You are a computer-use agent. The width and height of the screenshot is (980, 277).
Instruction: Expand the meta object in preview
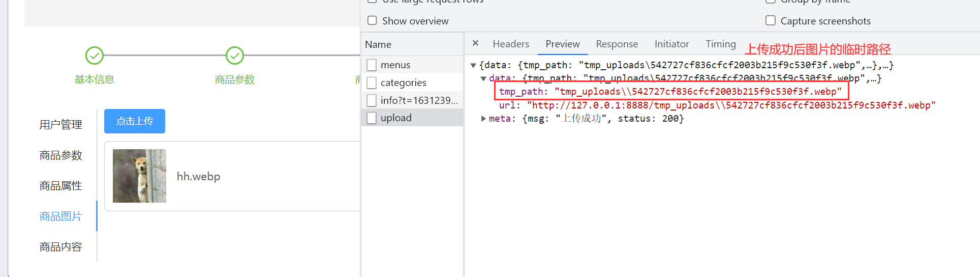483,119
